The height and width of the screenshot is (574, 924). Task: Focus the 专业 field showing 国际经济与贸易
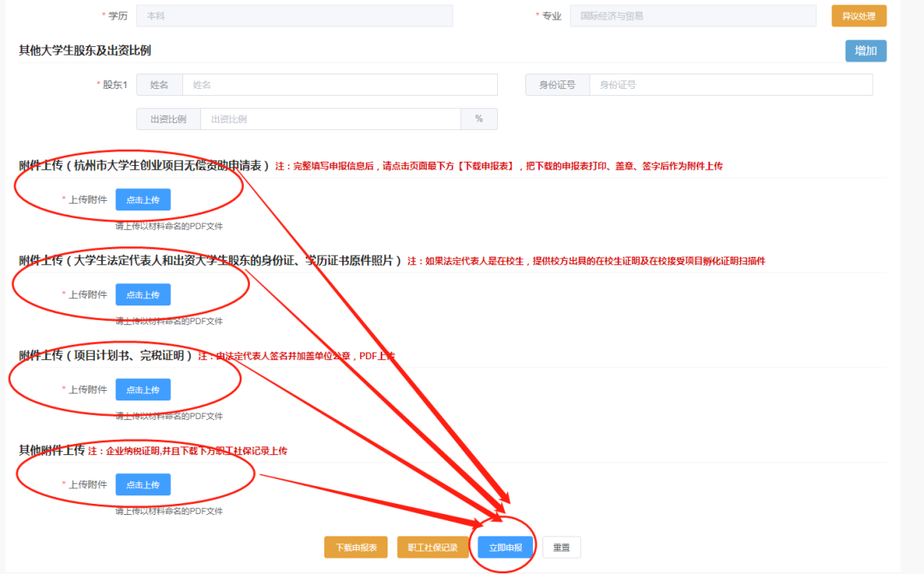(x=693, y=16)
